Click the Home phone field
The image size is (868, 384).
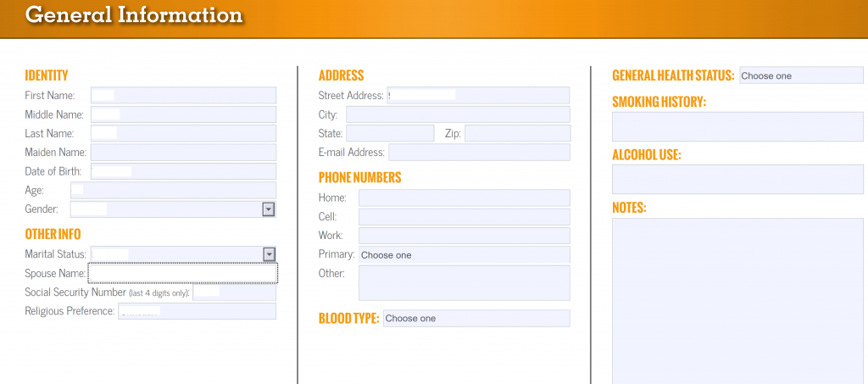(464, 198)
